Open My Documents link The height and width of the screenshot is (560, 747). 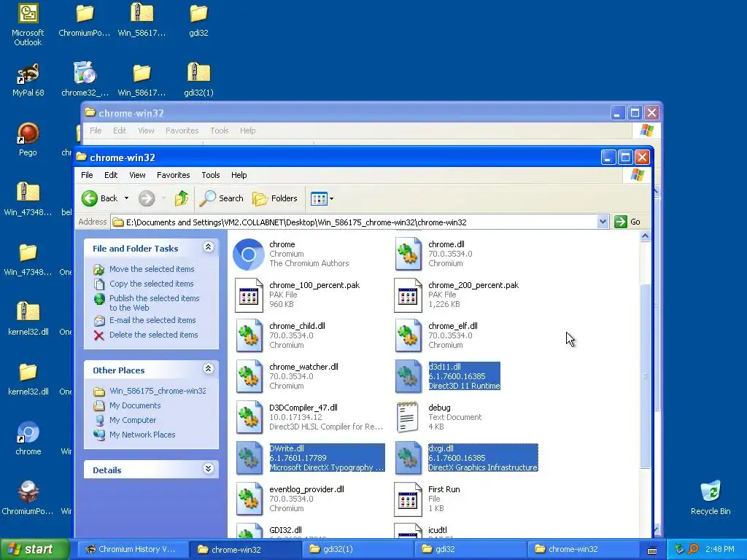(x=135, y=405)
